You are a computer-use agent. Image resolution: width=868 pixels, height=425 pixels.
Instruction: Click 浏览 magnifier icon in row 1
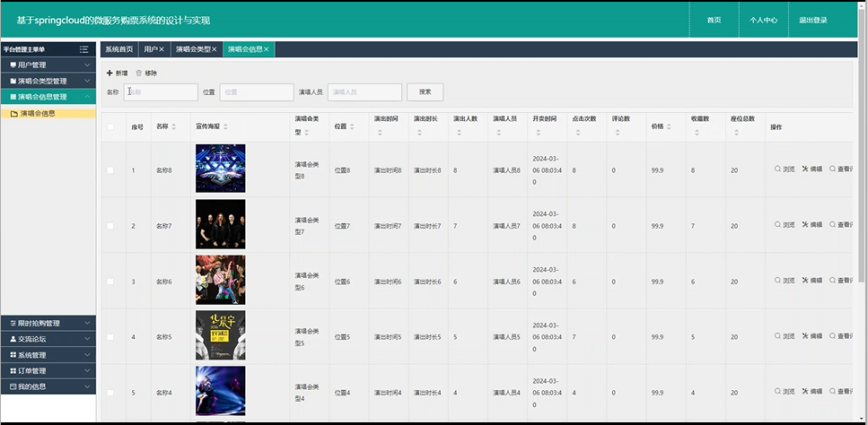(x=777, y=169)
